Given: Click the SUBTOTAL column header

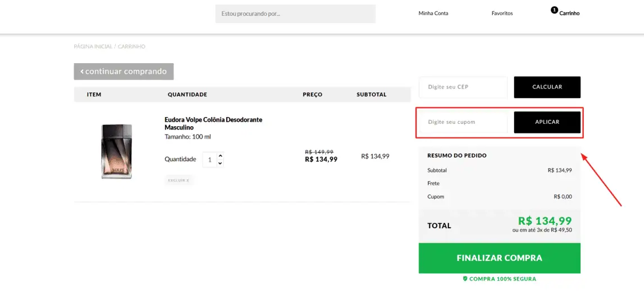Looking at the screenshot, I should [x=371, y=95].
